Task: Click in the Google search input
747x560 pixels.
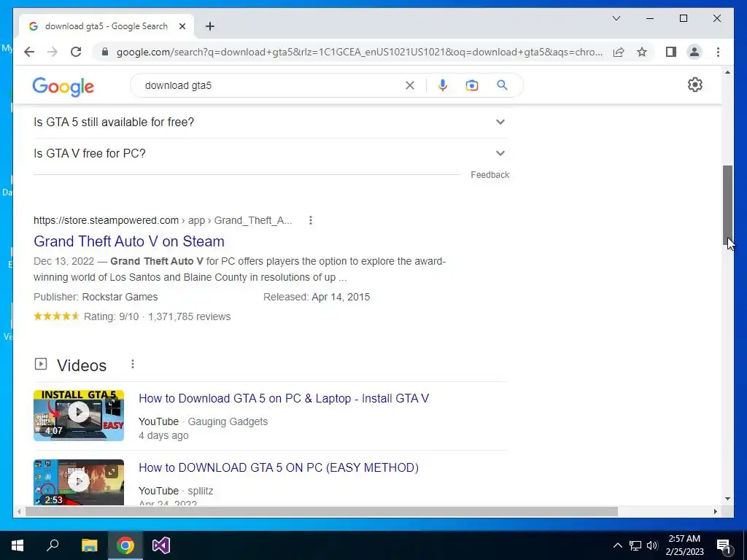Action: click(271, 85)
